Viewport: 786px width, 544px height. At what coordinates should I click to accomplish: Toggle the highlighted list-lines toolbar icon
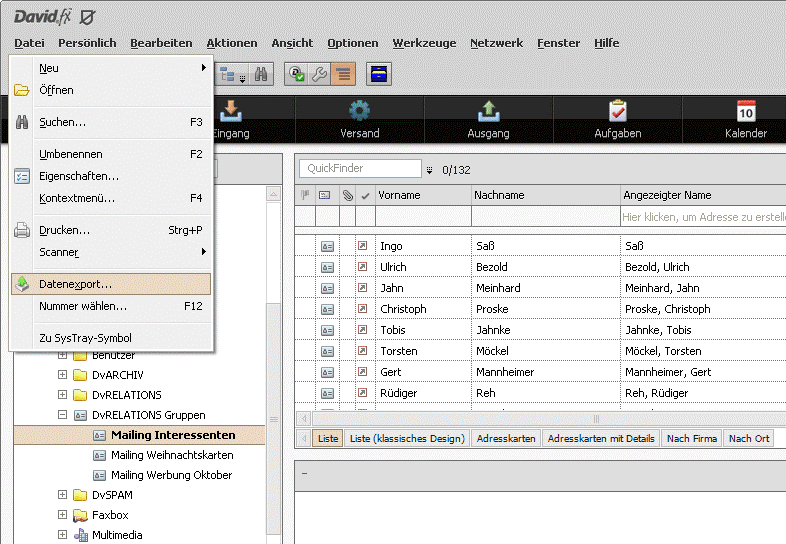point(343,75)
